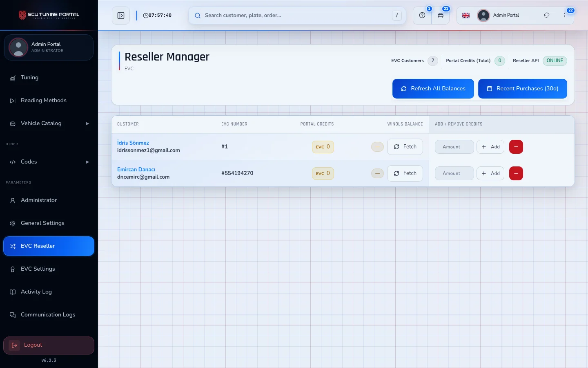Click the Logout button
Viewport: 588px width, 368px height.
[x=49, y=346]
